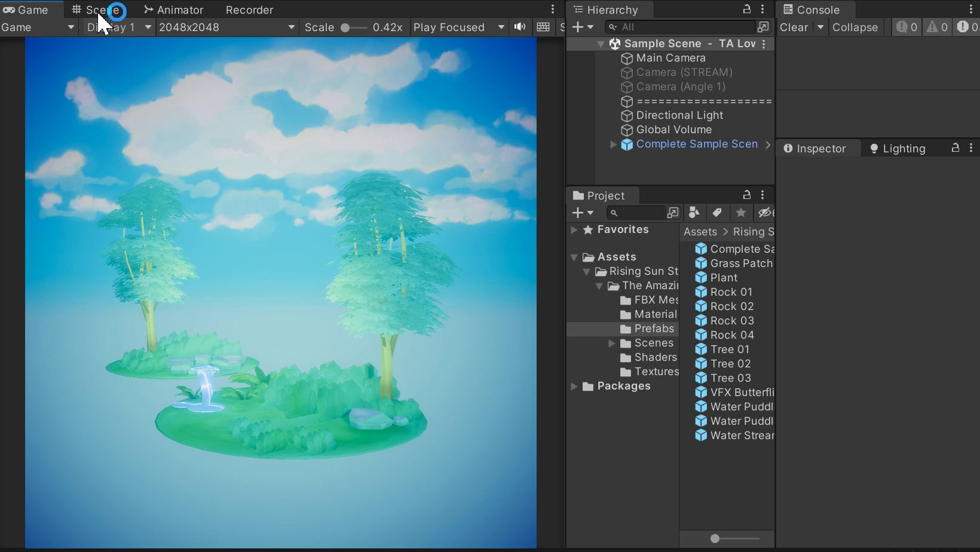Open Hierarchy create plus dropdown

coord(583,27)
